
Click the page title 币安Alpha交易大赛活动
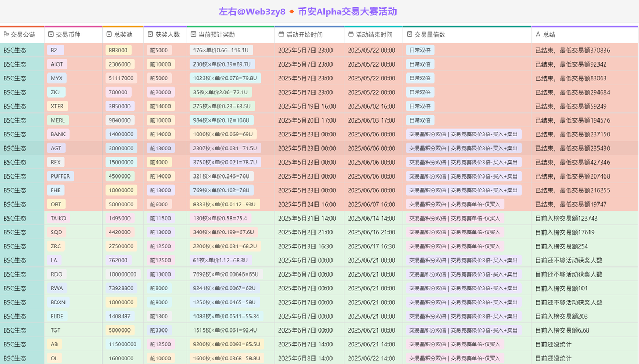coord(347,12)
